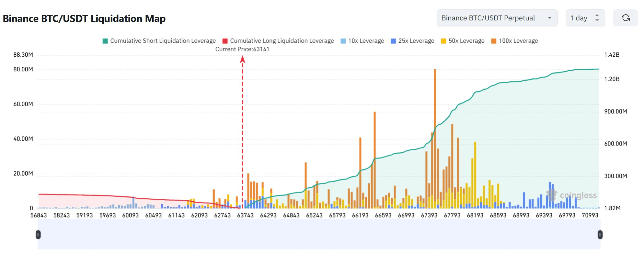644x256 pixels.
Task: Click the 66593 price axis label
Action: coord(384,215)
